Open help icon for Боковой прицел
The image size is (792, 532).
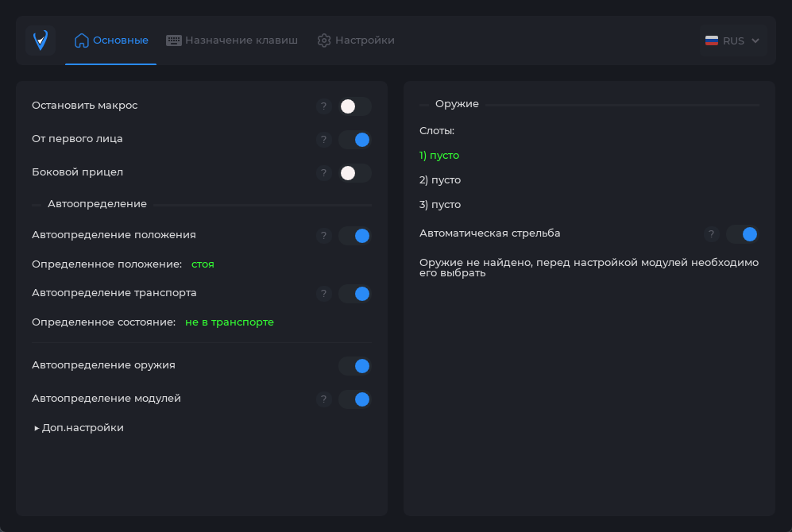[x=324, y=173]
